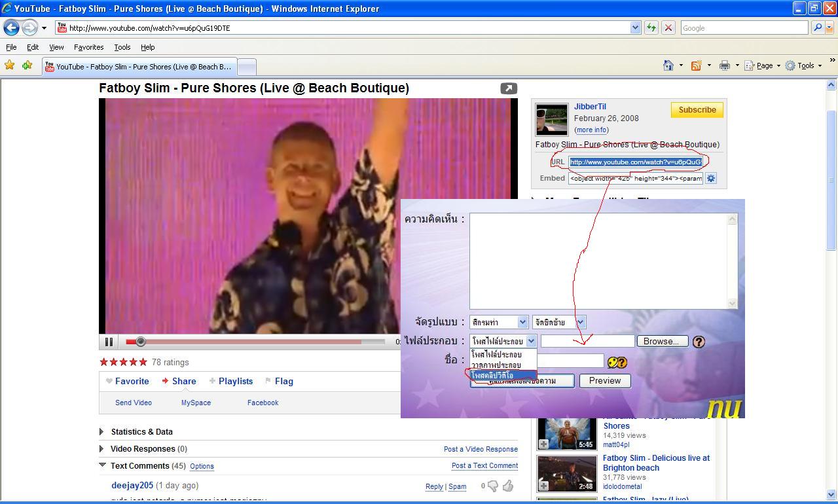Open the command bar Tools dropdown
Screen dimensions: 838x504
803,65
